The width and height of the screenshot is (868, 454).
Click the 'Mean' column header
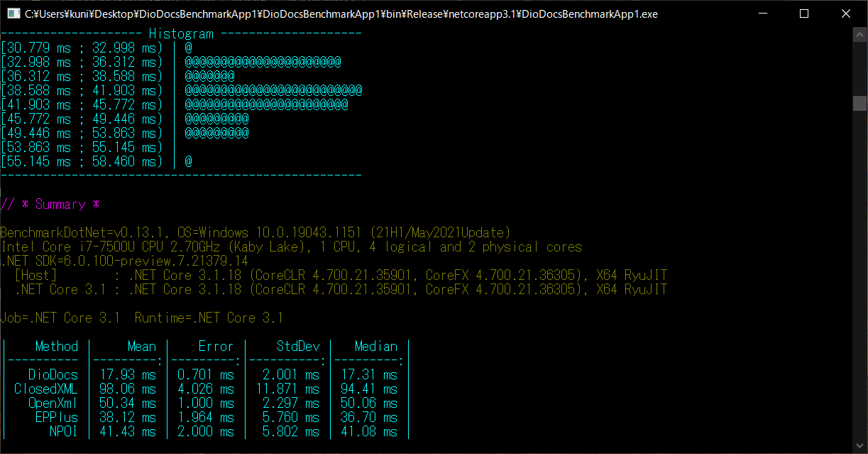142,346
